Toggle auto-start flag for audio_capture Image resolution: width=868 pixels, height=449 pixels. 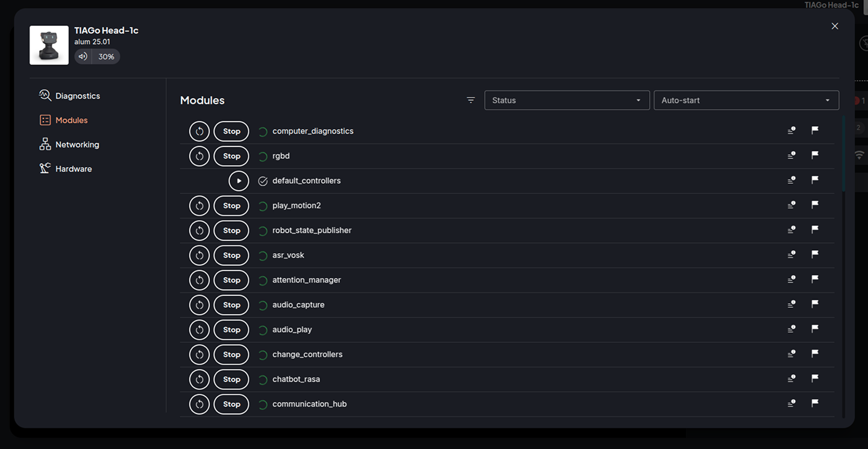click(x=815, y=304)
